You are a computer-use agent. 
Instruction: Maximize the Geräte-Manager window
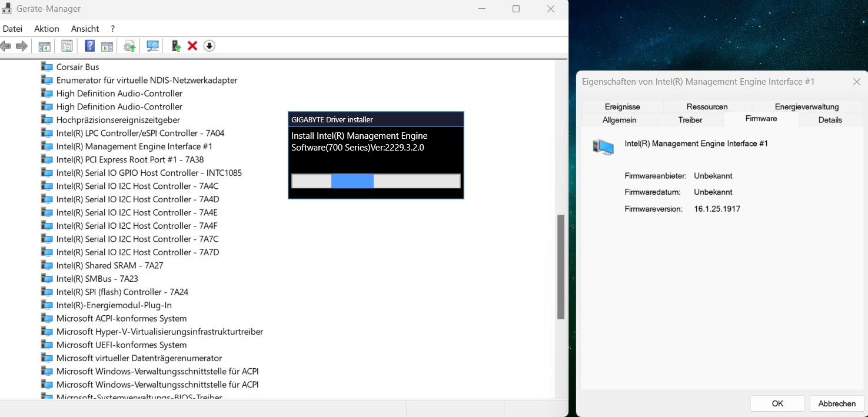point(516,9)
